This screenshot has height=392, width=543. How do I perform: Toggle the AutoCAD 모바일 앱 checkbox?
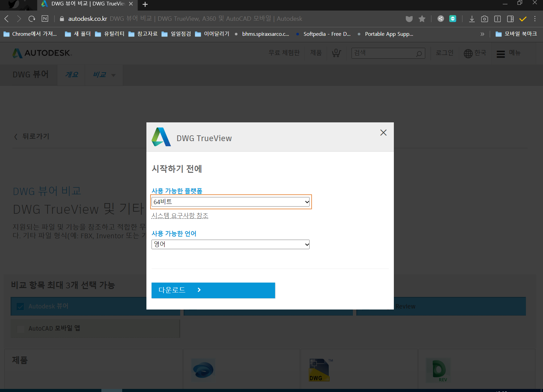(21, 329)
